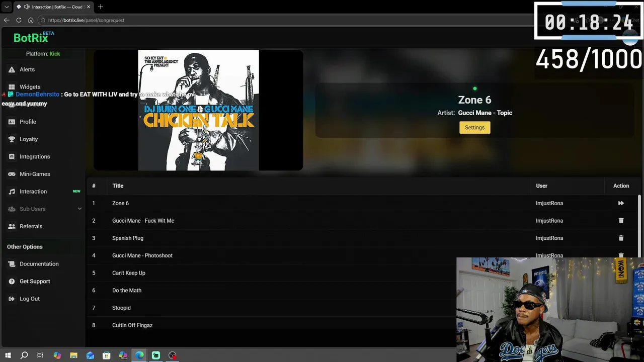Open a new browser tab
Viewport: 644px width, 362px height.
(101, 7)
